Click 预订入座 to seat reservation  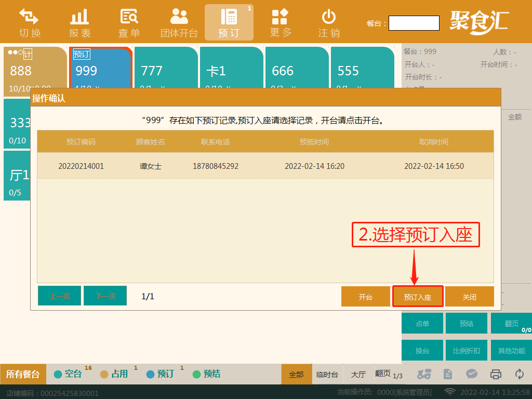click(418, 297)
